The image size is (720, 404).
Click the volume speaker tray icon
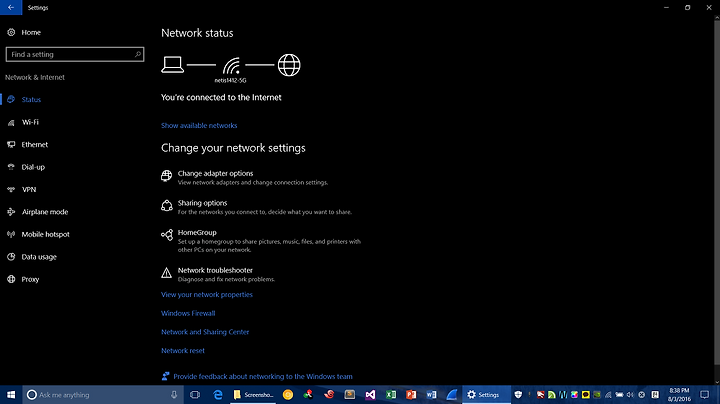click(x=630, y=395)
